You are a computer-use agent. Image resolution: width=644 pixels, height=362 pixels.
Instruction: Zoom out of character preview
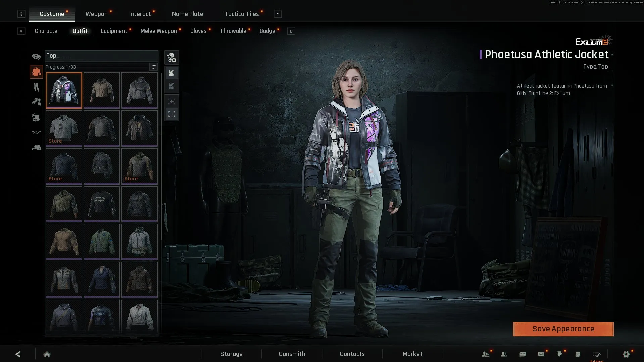(171, 114)
